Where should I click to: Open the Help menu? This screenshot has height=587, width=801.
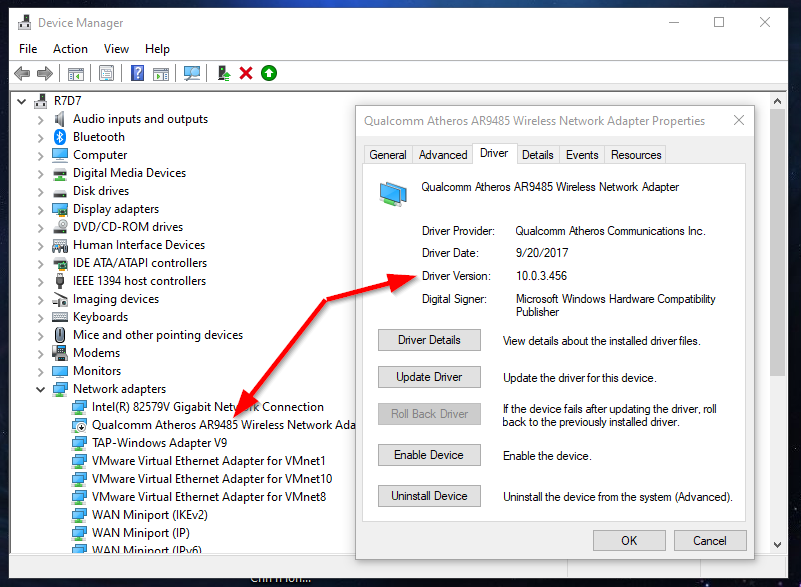point(157,49)
